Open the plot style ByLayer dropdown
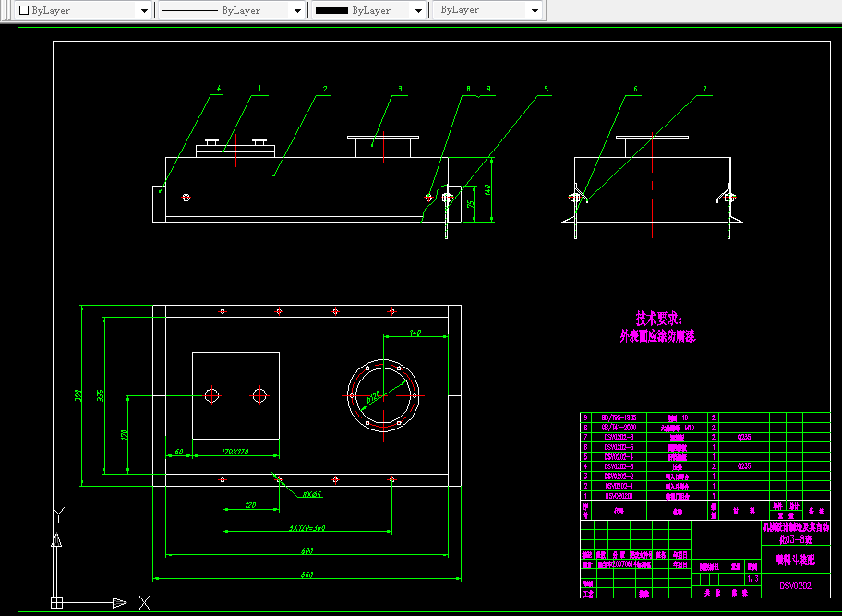 (x=488, y=10)
